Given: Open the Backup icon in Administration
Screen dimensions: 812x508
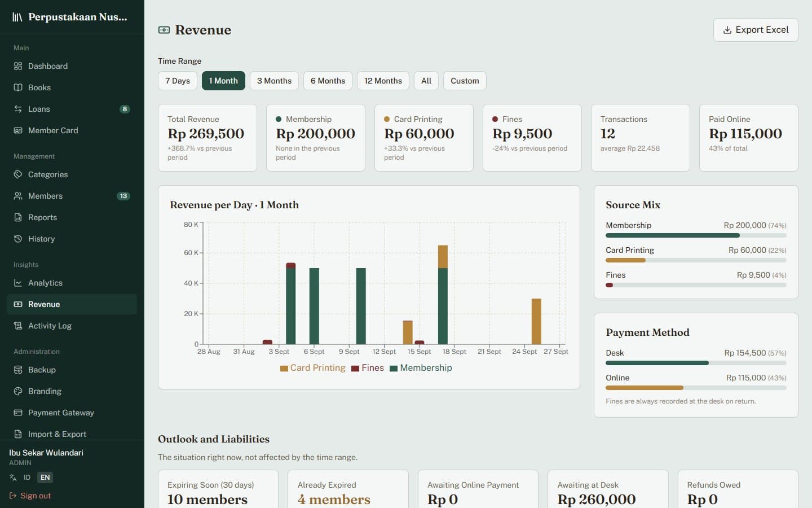Looking at the screenshot, I should click(x=18, y=370).
